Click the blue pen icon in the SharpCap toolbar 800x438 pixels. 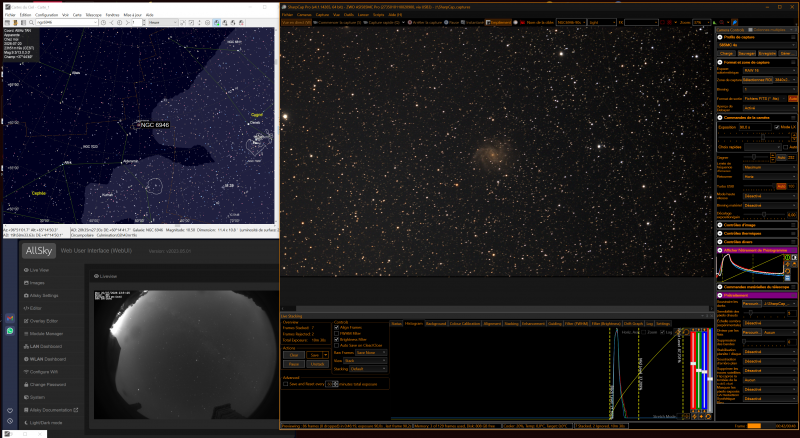[734, 22]
